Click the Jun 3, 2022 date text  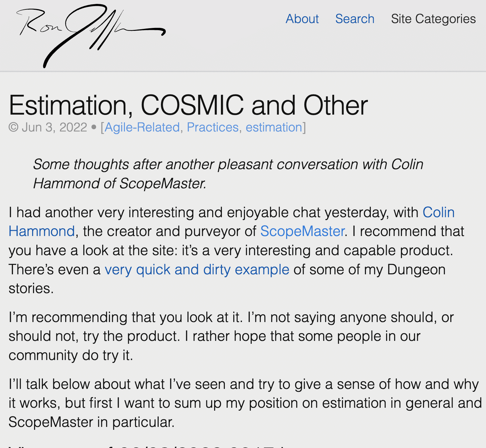(x=55, y=127)
